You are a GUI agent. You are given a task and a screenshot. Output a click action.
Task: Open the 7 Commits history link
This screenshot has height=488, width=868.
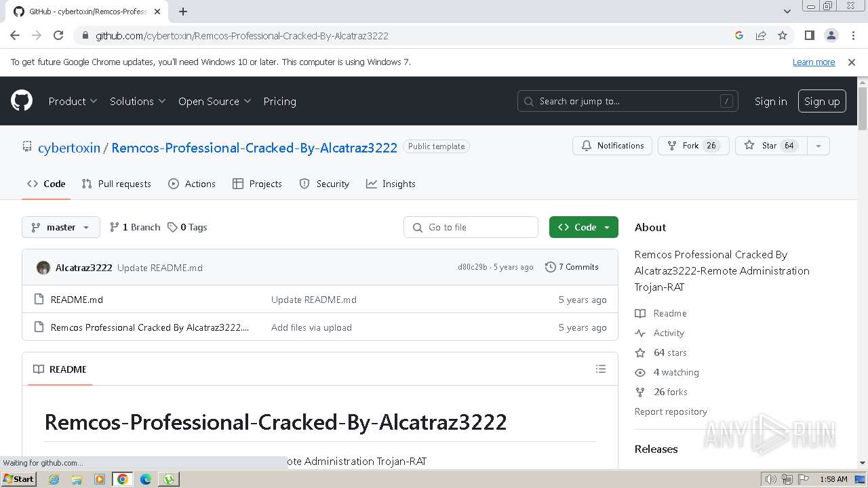[x=572, y=267]
